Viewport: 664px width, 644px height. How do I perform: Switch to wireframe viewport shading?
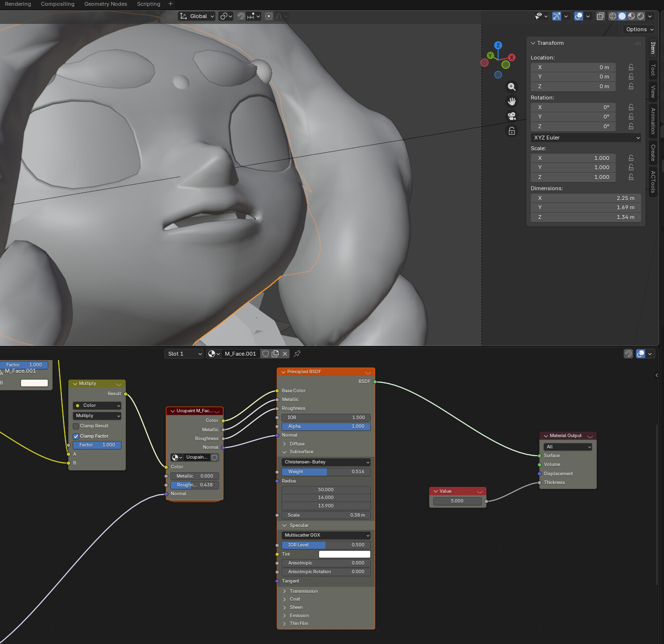(x=613, y=16)
